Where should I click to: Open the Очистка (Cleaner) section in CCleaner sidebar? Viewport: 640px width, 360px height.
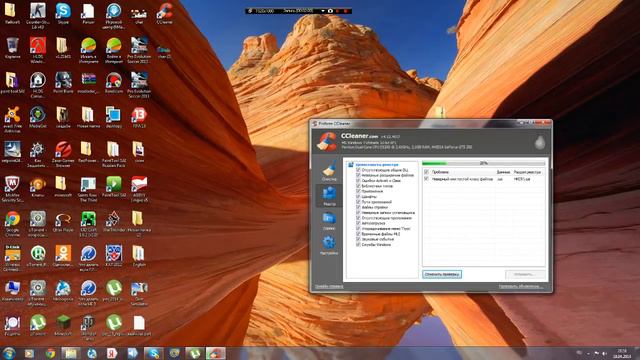tap(329, 171)
